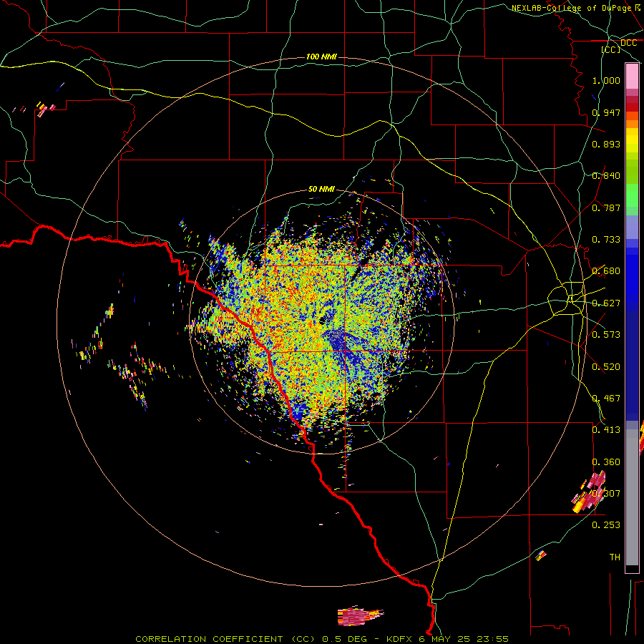The width and height of the screenshot is (644, 644).
Task: Pick the periwinkle segment of the color bar
Action: [632, 227]
